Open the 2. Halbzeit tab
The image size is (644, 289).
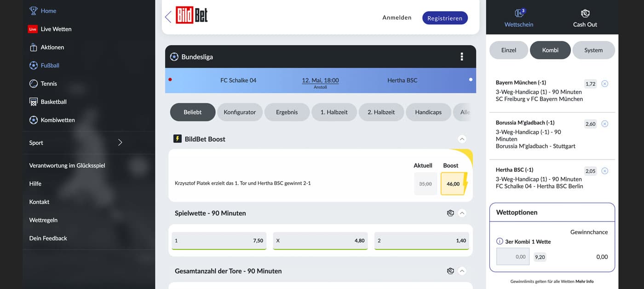tap(381, 112)
